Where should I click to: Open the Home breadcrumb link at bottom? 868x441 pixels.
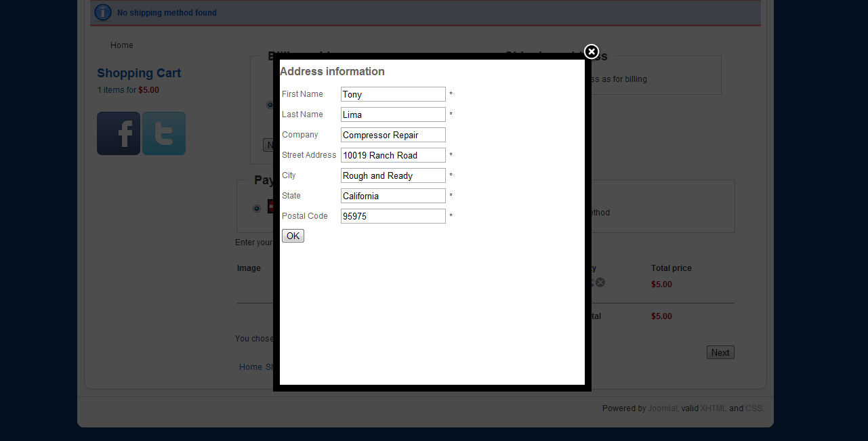click(251, 367)
